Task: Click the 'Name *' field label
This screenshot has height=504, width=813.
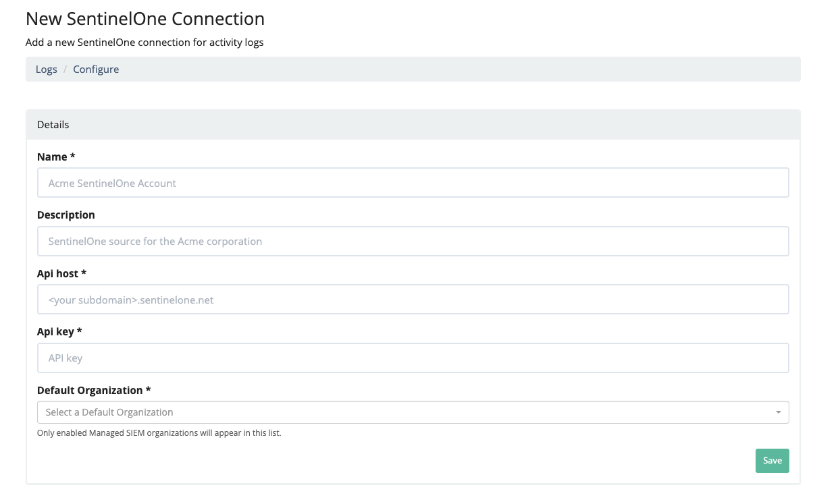Action: 56,157
